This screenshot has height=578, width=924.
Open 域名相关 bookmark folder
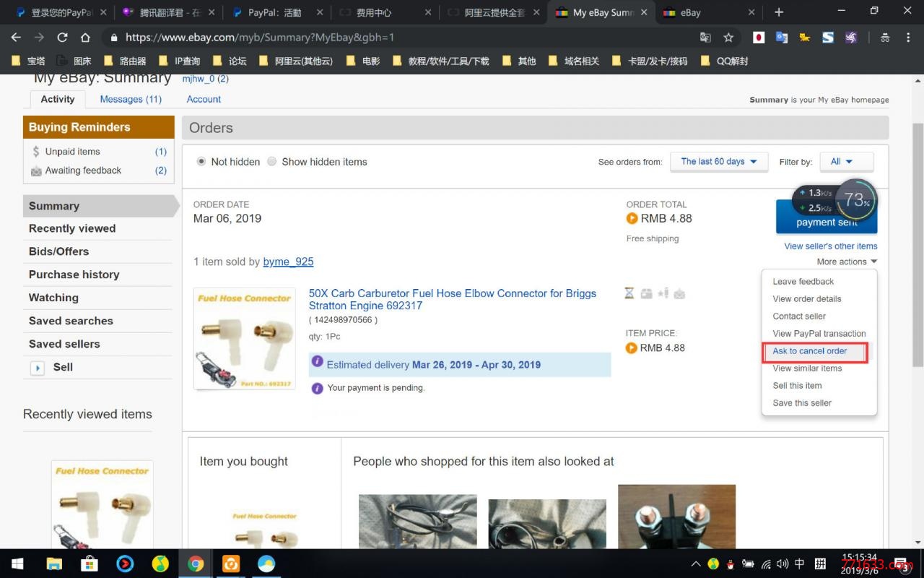[574, 61]
